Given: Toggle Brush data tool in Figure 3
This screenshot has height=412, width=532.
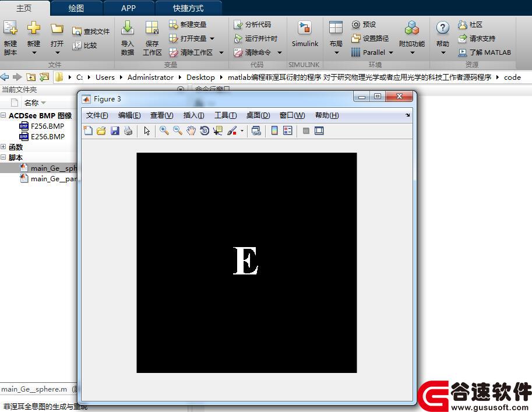Looking at the screenshot, I should 232,131.
